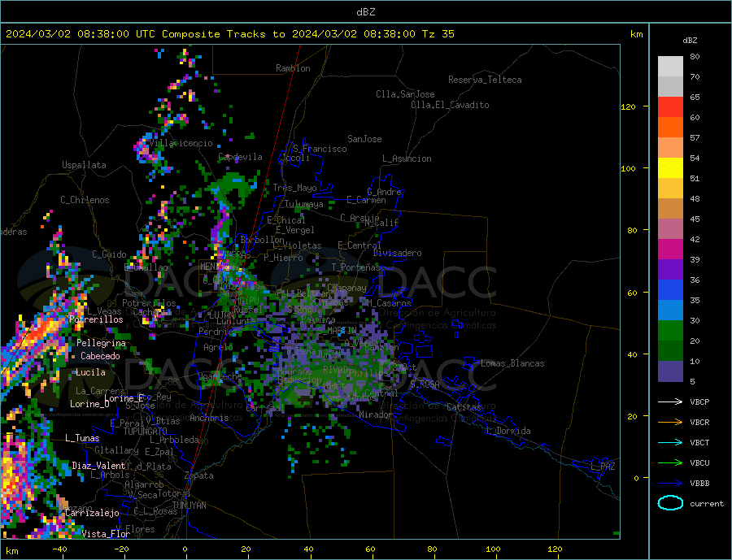The width and height of the screenshot is (732, 560).
Task: Click the Cabecedo map label
Action: [x=100, y=356]
